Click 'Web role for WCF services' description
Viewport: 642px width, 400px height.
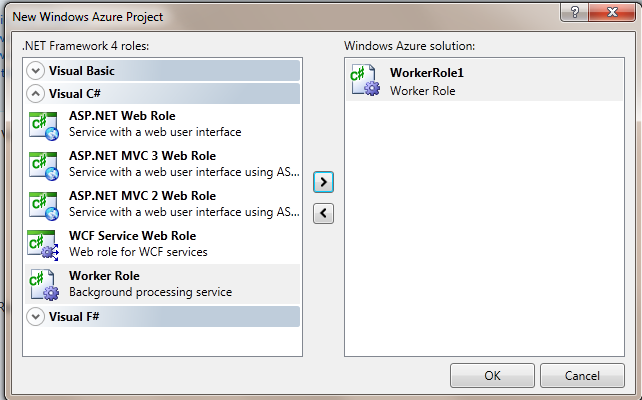[x=138, y=252]
